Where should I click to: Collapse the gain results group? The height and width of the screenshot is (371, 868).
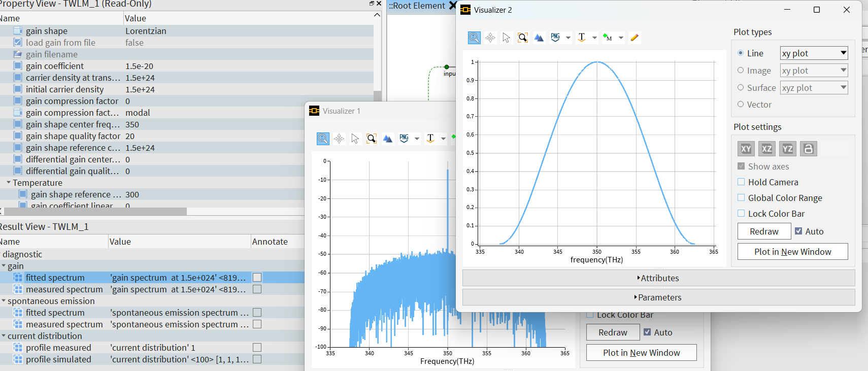tap(4, 265)
